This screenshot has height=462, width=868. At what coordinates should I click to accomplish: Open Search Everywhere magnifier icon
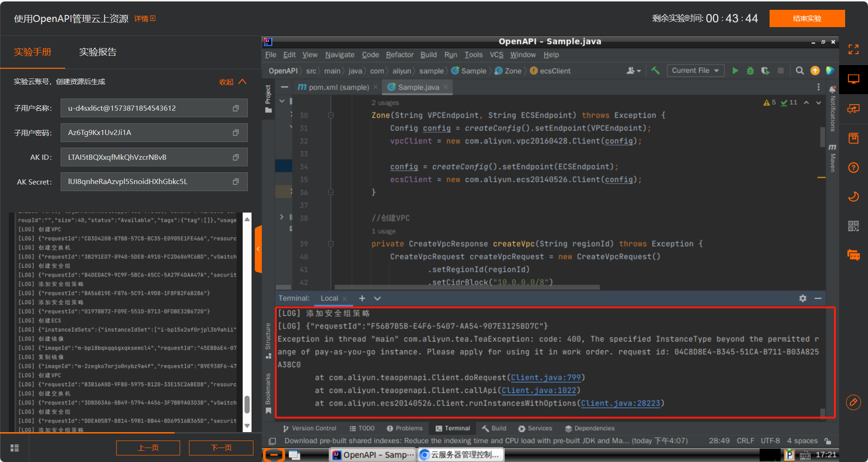[x=799, y=71]
